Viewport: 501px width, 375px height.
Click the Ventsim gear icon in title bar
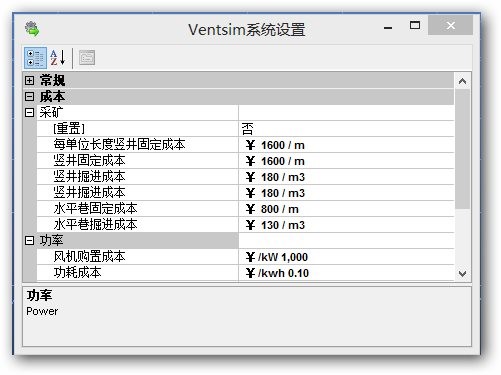pos(32,29)
